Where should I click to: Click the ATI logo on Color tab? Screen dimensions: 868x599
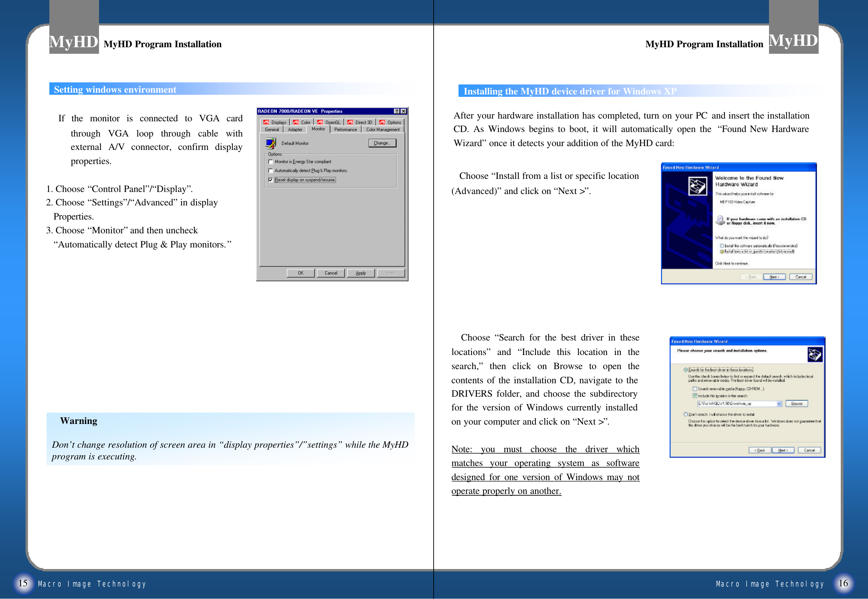coord(296,122)
